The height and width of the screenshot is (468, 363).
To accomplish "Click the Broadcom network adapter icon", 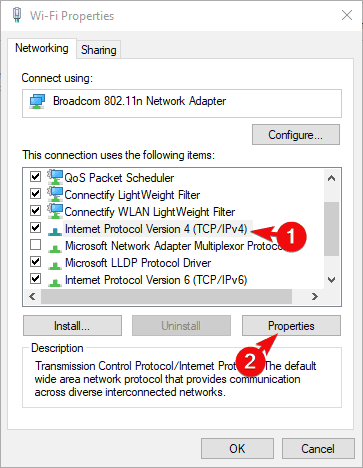I will click(x=37, y=101).
